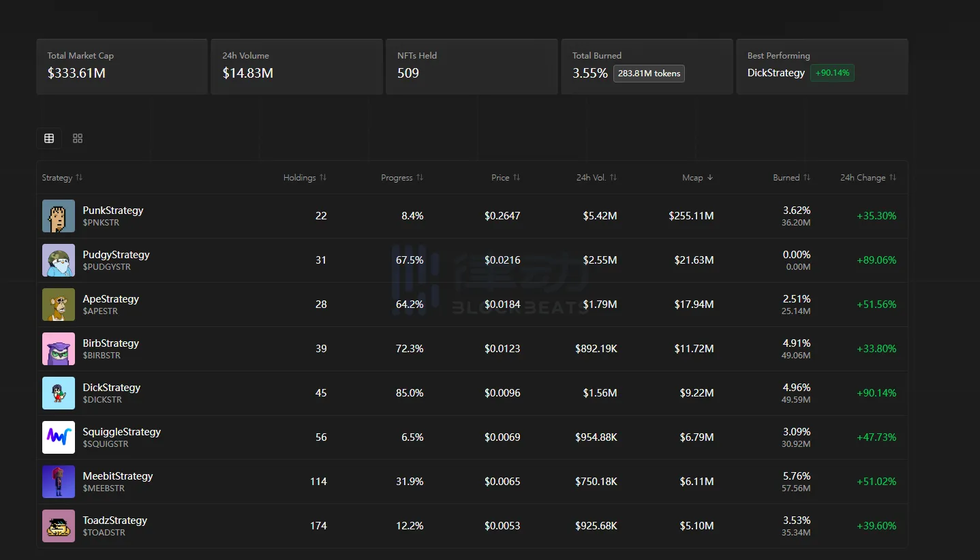Image resolution: width=980 pixels, height=560 pixels.
Task: Switch to table view layout
Action: coord(49,138)
